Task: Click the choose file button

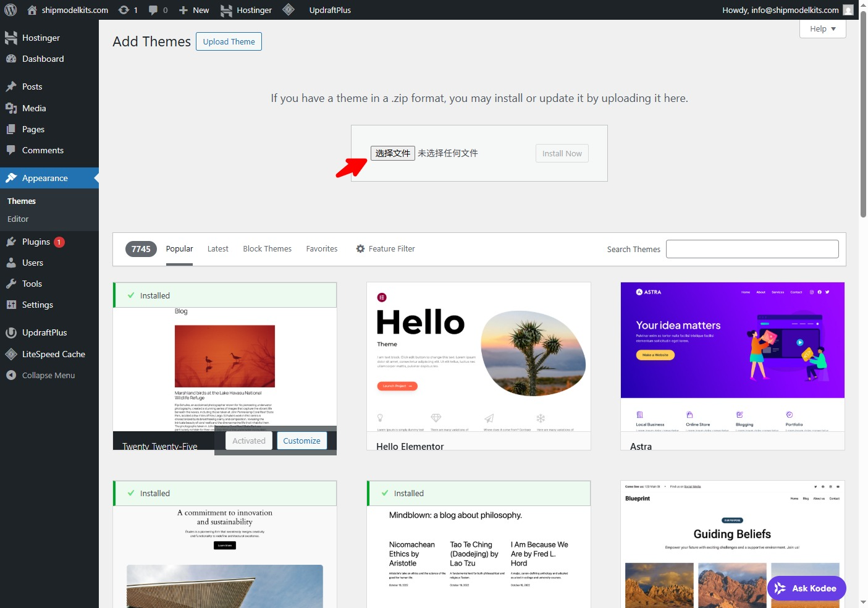Action: point(392,153)
